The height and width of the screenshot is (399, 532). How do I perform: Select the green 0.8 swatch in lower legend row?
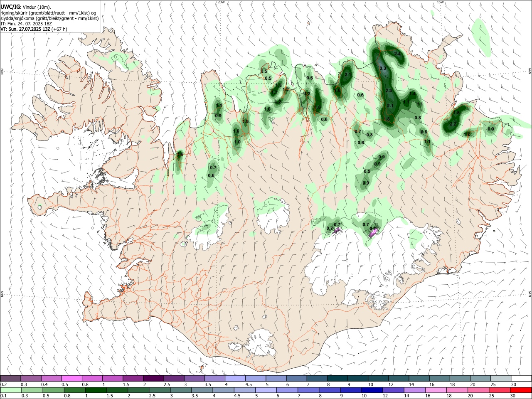click(x=74, y=390)
